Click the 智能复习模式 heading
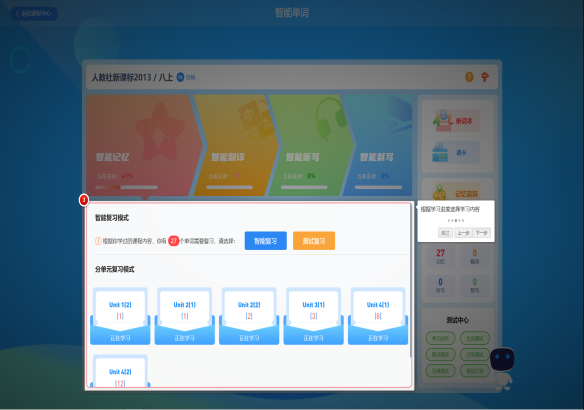Image resolution: width=584 pixels, height=410 pixels. (x=112, y=218)
